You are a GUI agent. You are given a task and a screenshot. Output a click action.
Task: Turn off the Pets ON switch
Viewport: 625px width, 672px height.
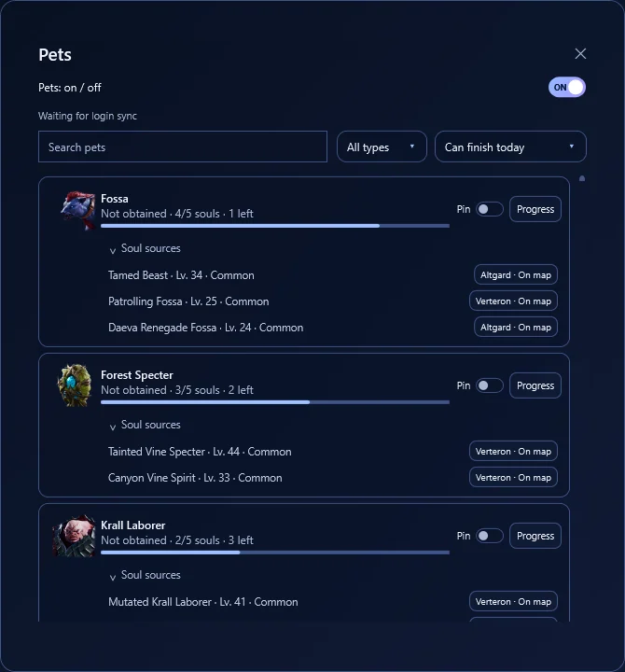[567, 88]
